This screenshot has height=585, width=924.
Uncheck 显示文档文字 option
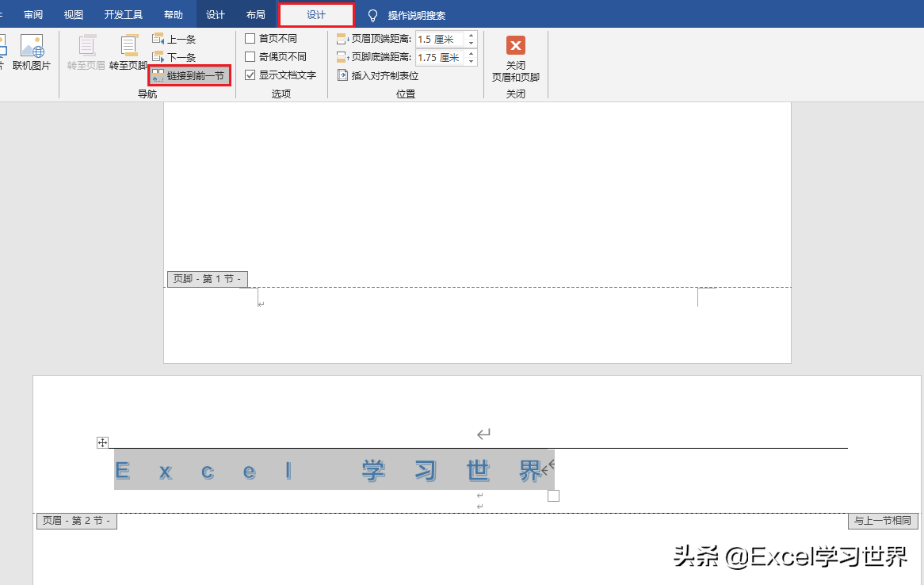[x=250, y=75]
